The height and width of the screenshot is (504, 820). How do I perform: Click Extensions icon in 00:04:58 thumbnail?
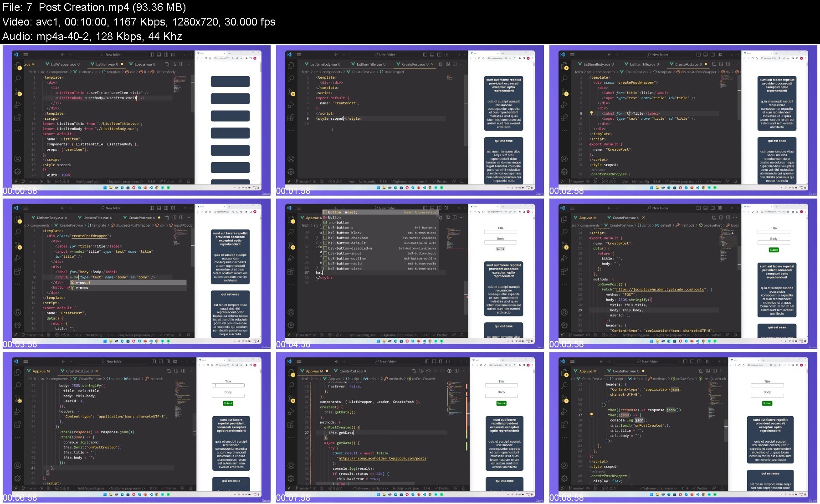tap(291, 271)
